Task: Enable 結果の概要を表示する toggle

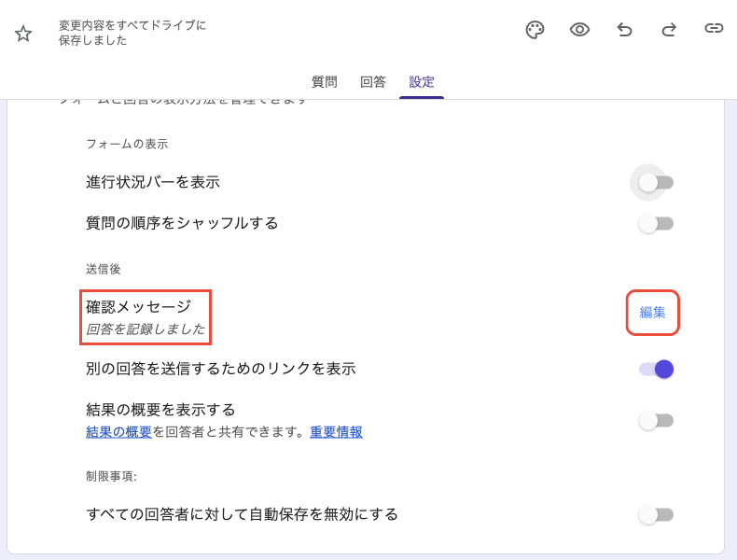Action: click(656, 420)
